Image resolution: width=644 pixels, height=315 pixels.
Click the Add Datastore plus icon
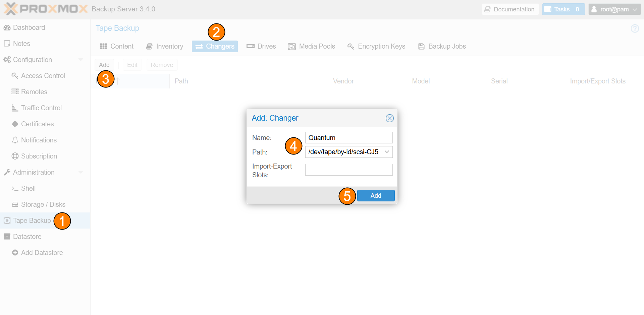[x=15, y=253]
